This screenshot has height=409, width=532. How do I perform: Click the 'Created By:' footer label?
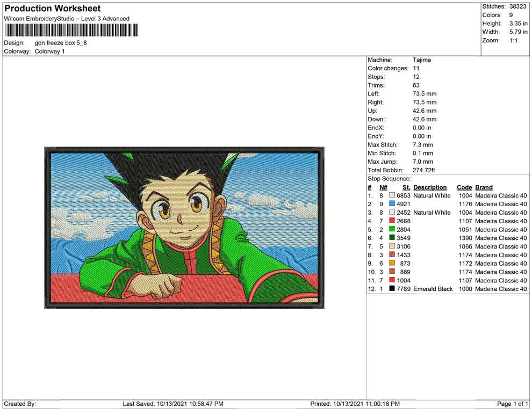point(20,404)
